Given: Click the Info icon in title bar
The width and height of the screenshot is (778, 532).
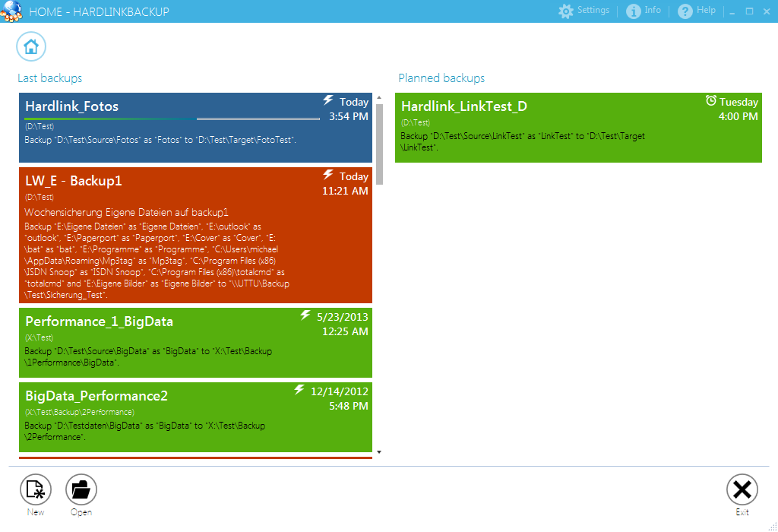Looking at the screenshot, I should 634,11.
